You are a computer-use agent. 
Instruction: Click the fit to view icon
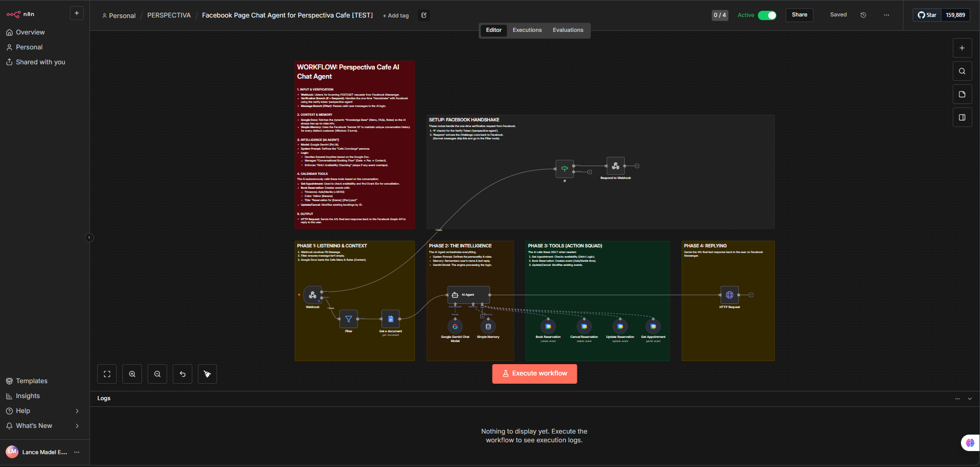tap(107, 374)
